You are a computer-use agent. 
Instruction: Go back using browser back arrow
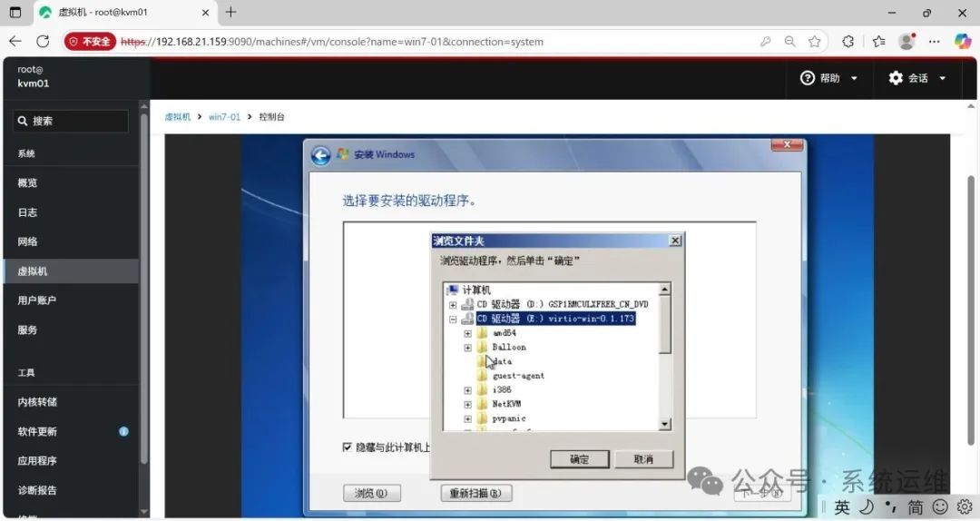point(15,41)
